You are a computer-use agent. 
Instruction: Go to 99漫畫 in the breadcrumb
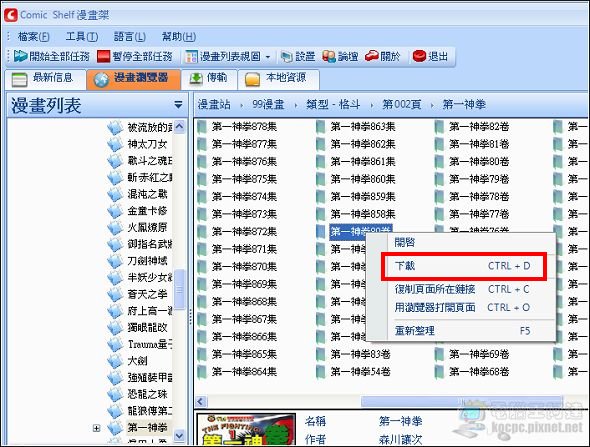(268, 105)
